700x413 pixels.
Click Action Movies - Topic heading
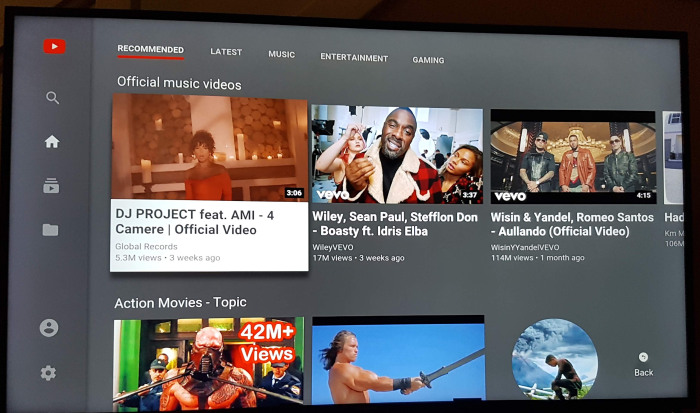pyautogui.click(x=180, y=303)
